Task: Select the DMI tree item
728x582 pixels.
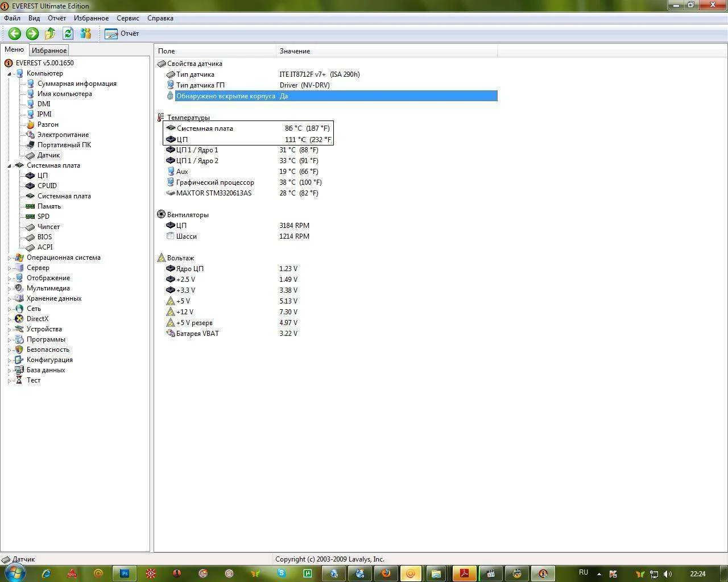Action: pyautogui.click(x=44, y=104)
